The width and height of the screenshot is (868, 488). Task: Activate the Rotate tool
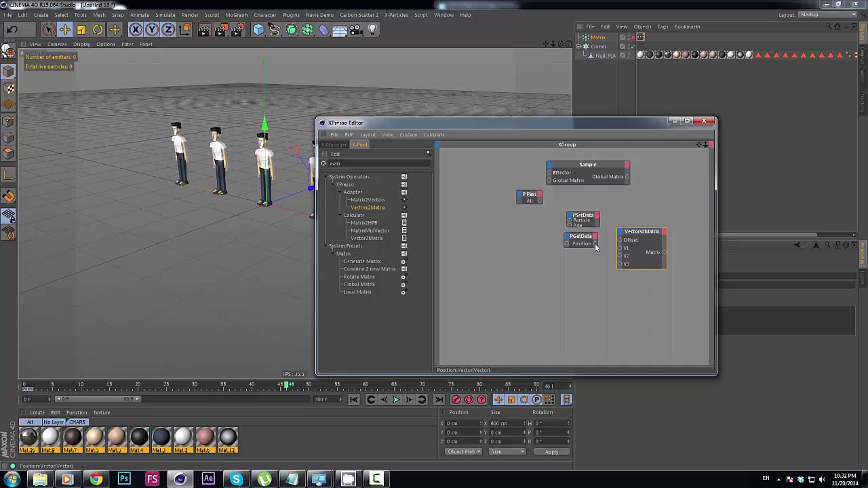click(98, 30)
